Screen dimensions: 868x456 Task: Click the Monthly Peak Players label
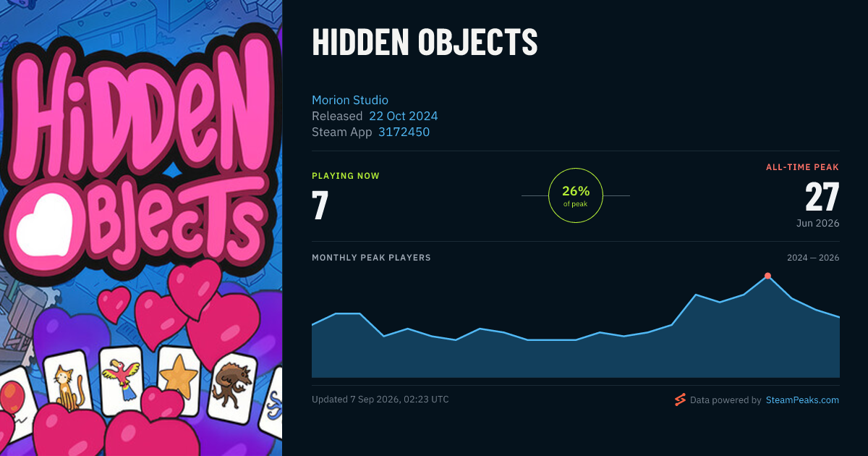click(x=371, y=258)
